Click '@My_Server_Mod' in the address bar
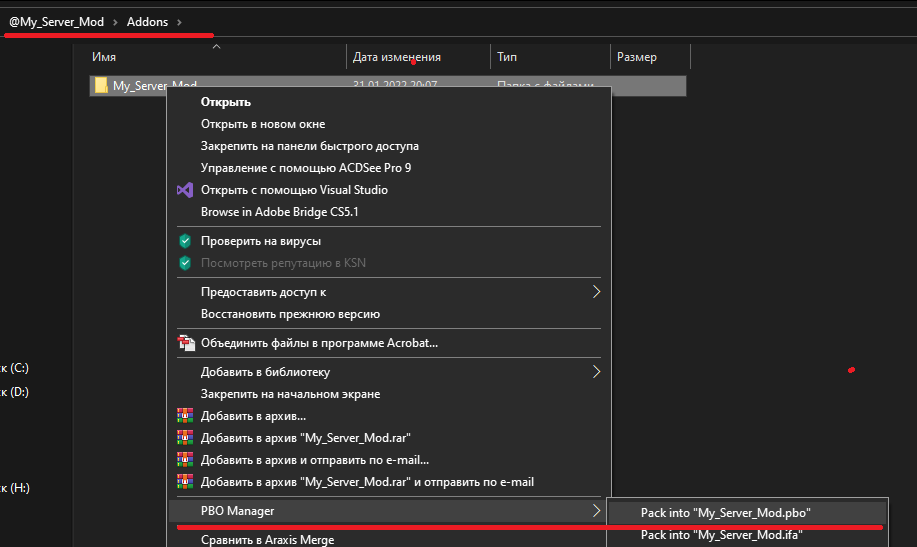The width and height of the screenshot is (917, 547). pyautogui.click(x=57, y=22)
